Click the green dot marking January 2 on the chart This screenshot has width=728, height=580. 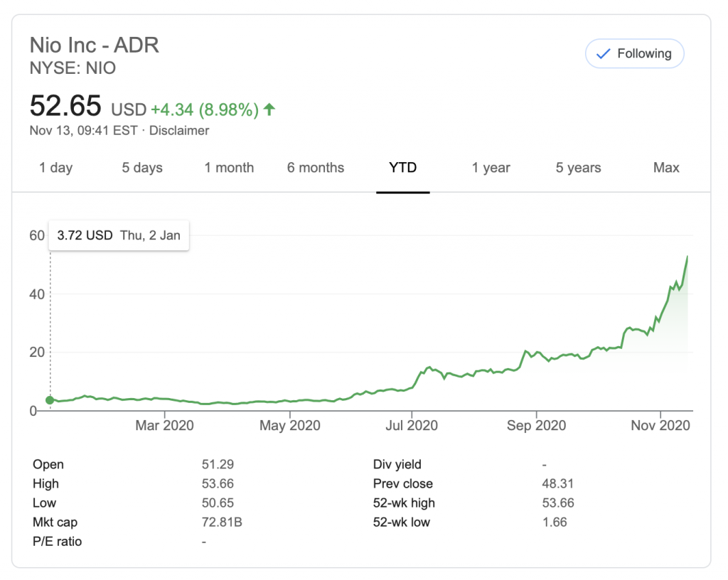(50, 399)
